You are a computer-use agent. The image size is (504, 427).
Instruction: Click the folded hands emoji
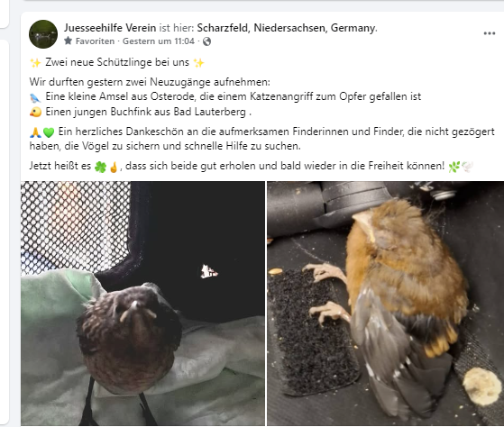point(35,132)
